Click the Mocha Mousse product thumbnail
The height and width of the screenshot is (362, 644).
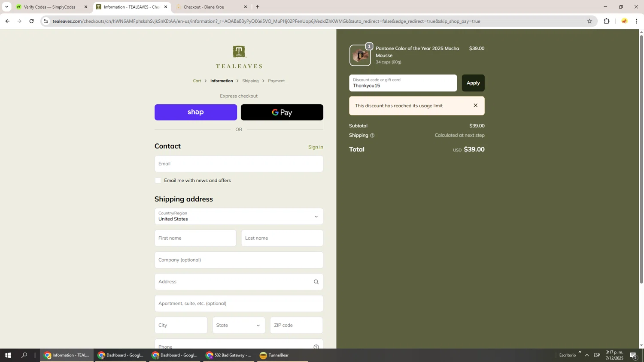coord(360,55)
